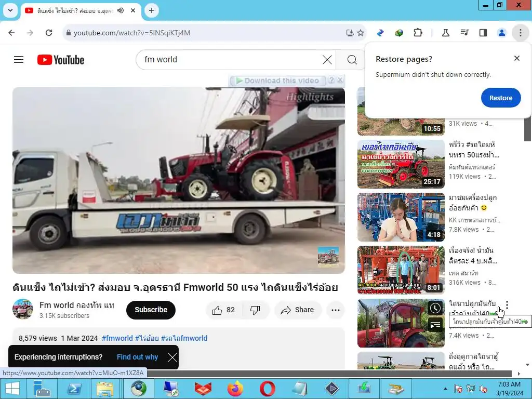Add tractor video to queue icon

435,325
